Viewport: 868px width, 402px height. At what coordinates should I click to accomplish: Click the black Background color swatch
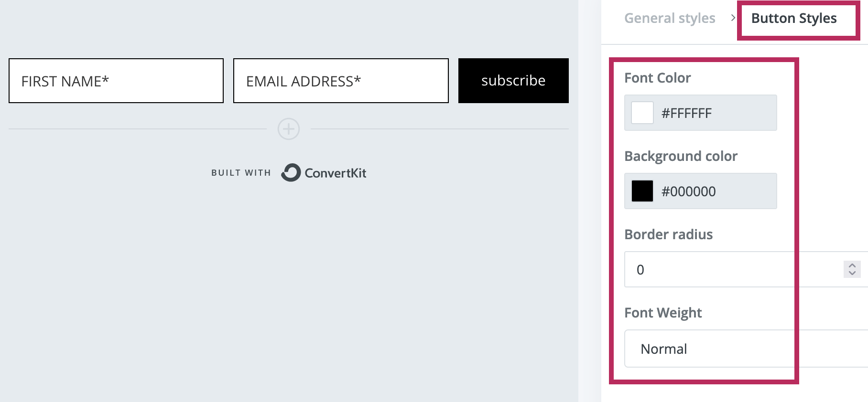642,191
